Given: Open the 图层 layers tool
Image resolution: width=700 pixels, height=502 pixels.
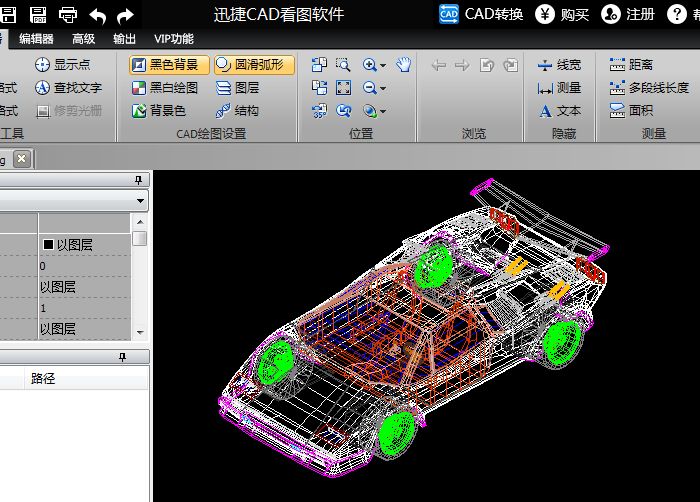Looking at the screenshot, I should 237,88.
